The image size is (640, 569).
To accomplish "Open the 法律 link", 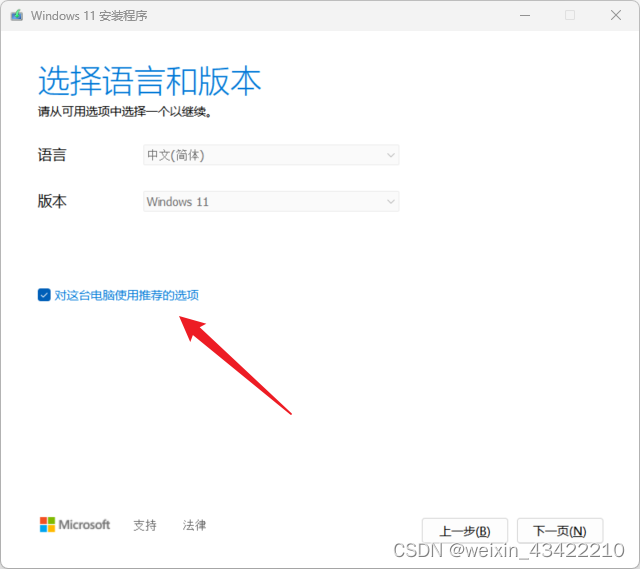I will click(x=194, y=525).
